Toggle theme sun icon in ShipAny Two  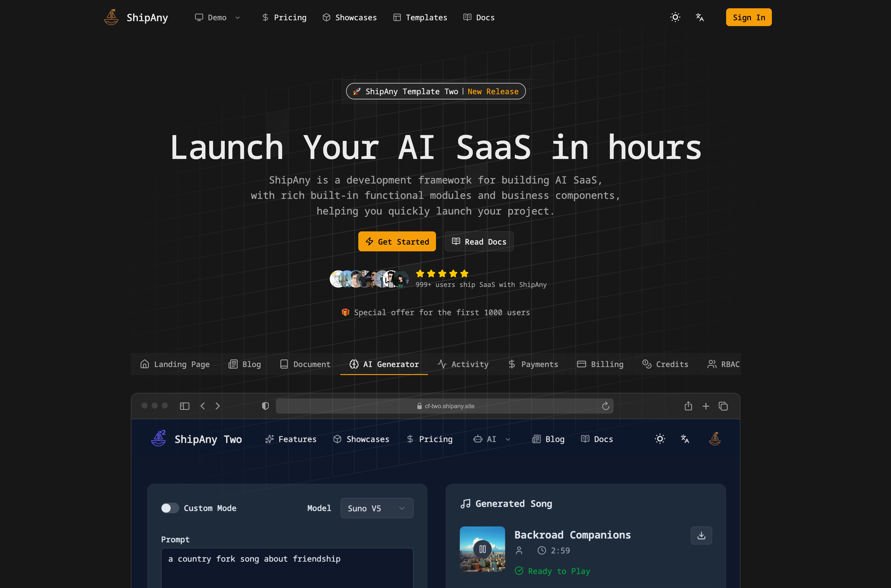point(660,439)
